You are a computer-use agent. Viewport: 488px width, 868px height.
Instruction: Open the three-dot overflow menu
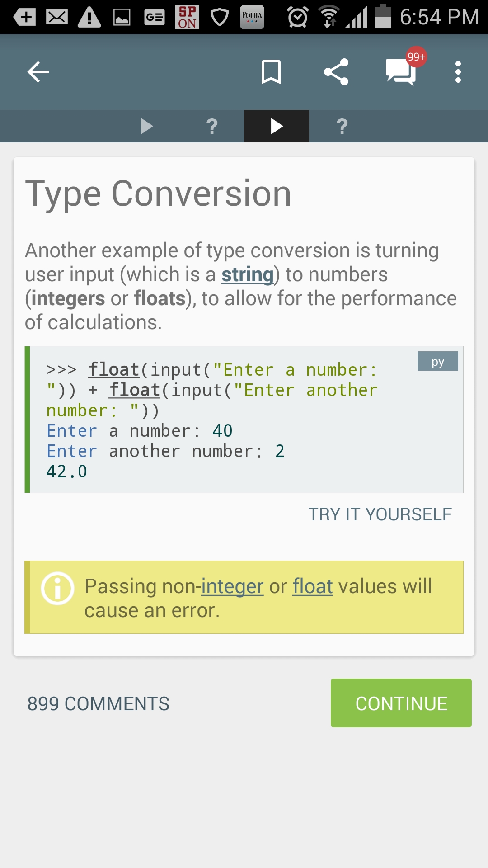[458, 72]
